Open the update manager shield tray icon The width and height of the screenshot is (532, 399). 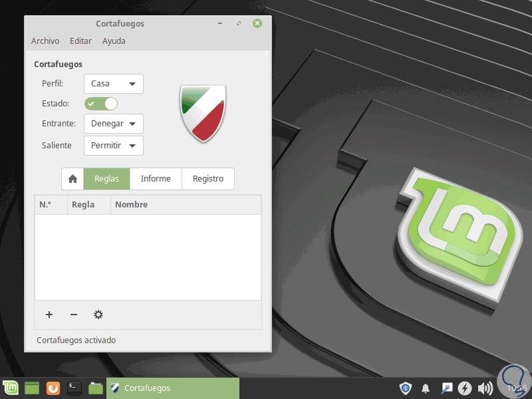pos(406,388)
